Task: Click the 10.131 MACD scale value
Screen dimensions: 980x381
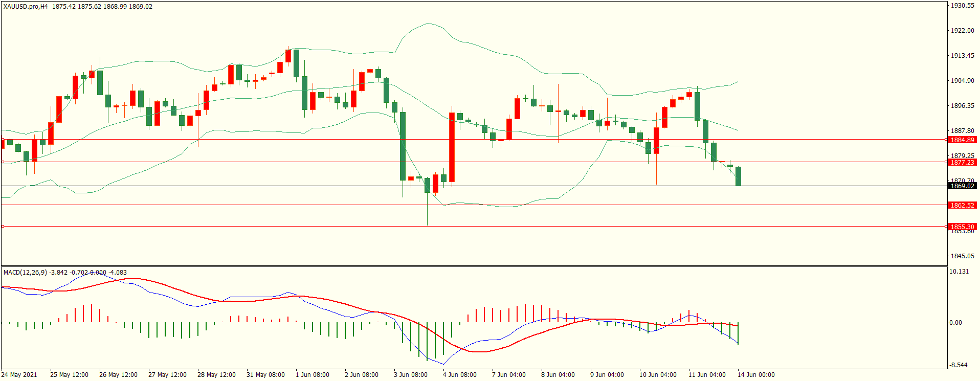Action: (959, 272)
